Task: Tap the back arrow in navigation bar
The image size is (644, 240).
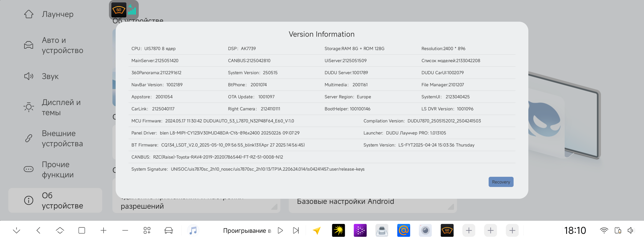Action: coord(38,230)
